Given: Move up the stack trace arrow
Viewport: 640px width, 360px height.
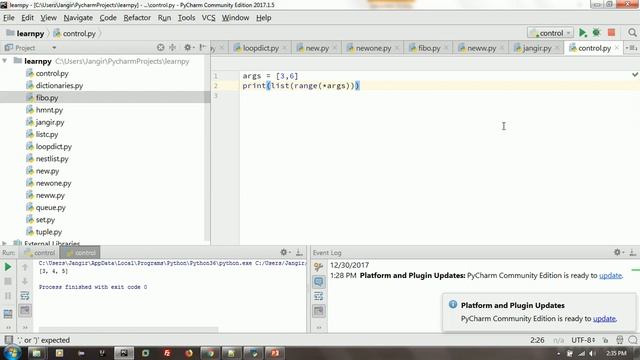Looking at the screenshot, I should [25, 267].
